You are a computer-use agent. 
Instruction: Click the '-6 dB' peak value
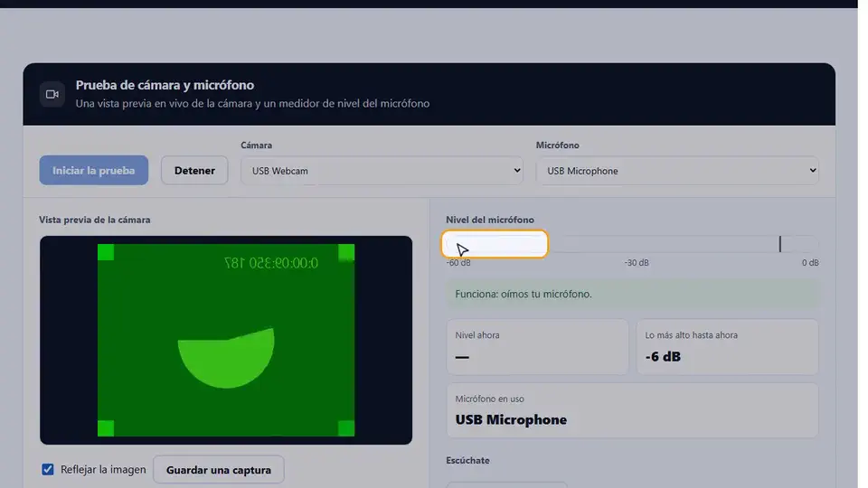point(663,356)
